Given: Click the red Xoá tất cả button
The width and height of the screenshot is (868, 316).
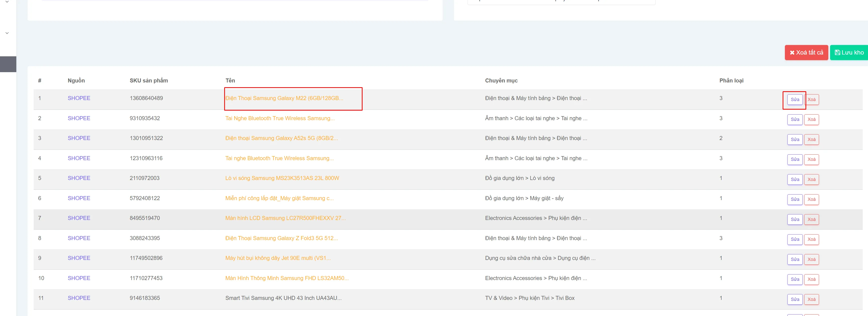Looking at the screenshot, I should (x=806, y=53).
